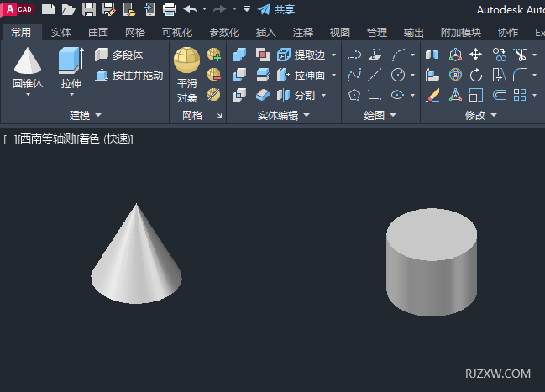Select the Move tool in the Modify panel
This screenshot has height=392, width=545.
click(x=475, y=55)
